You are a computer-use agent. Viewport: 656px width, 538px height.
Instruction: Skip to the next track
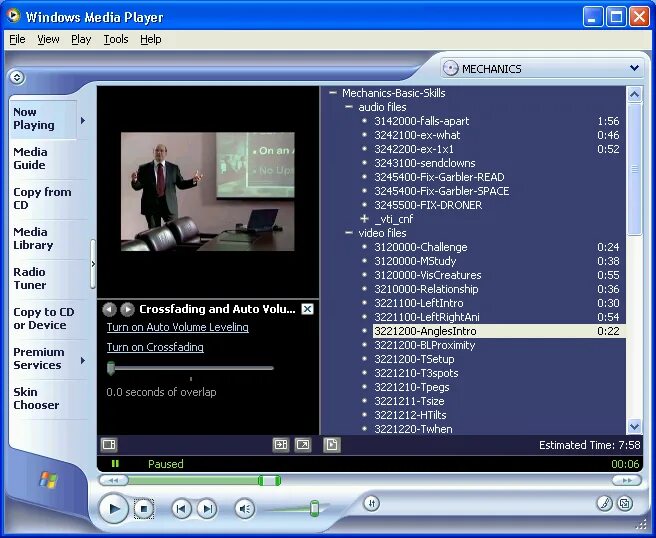pos(207,509)
